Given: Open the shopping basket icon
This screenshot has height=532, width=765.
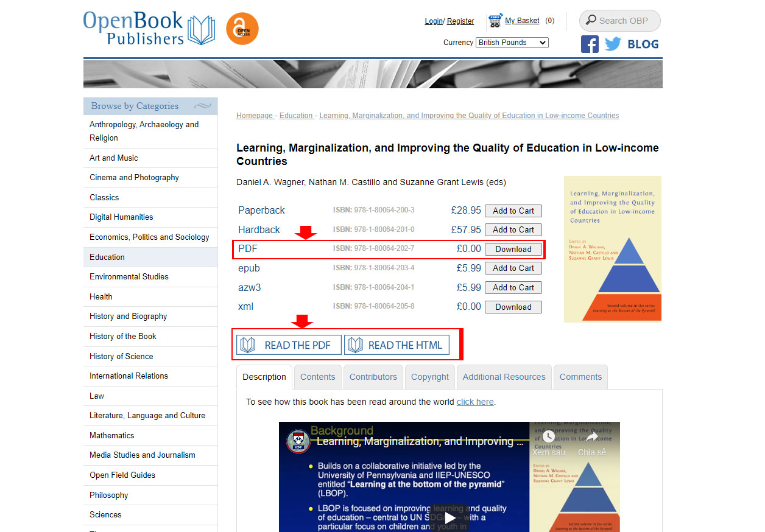Looking at the screenshot, I should [495, 21].
